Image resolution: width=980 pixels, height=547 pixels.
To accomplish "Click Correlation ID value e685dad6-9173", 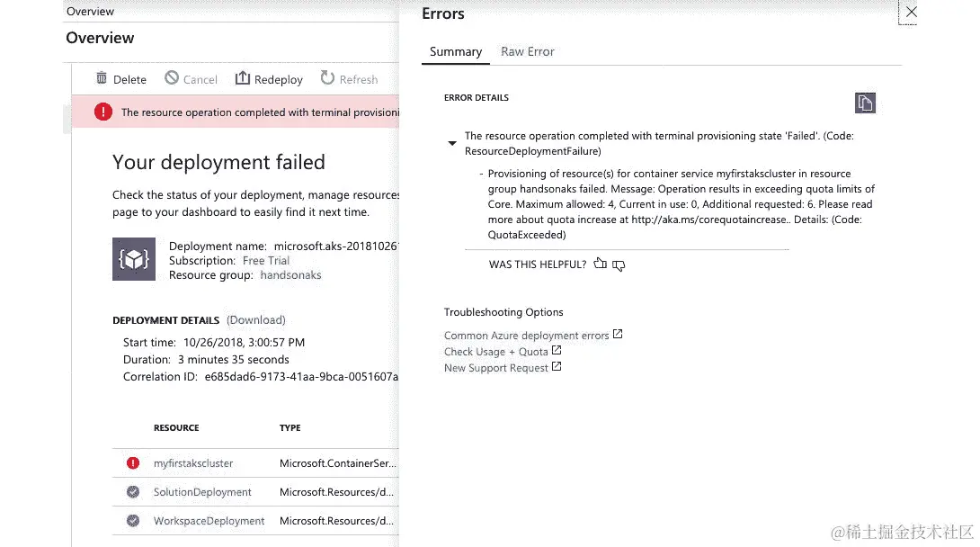I will tap(301, 376).
